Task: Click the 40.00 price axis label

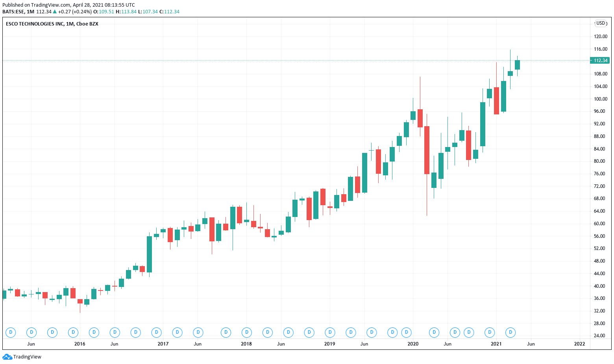Action: click(x=600, y=286)
